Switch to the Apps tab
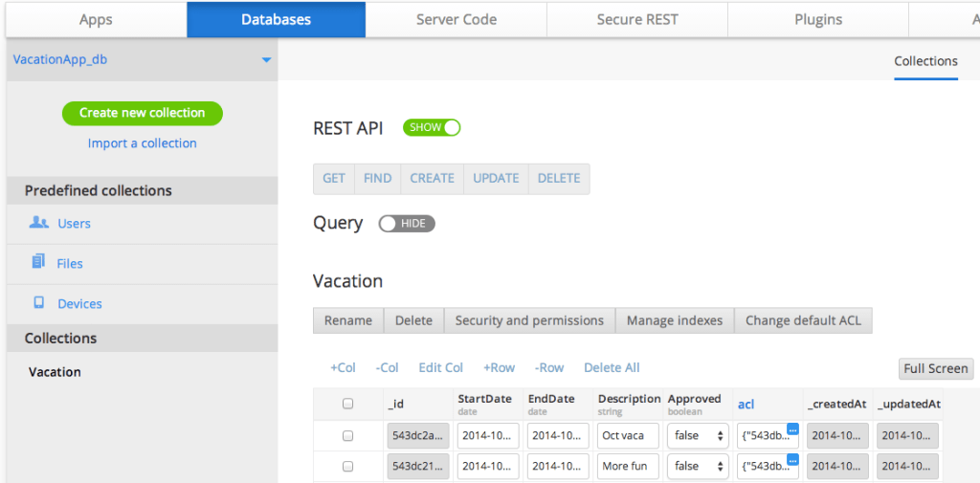Viewport: 980px width, 483px height. (x=97, y=19)
